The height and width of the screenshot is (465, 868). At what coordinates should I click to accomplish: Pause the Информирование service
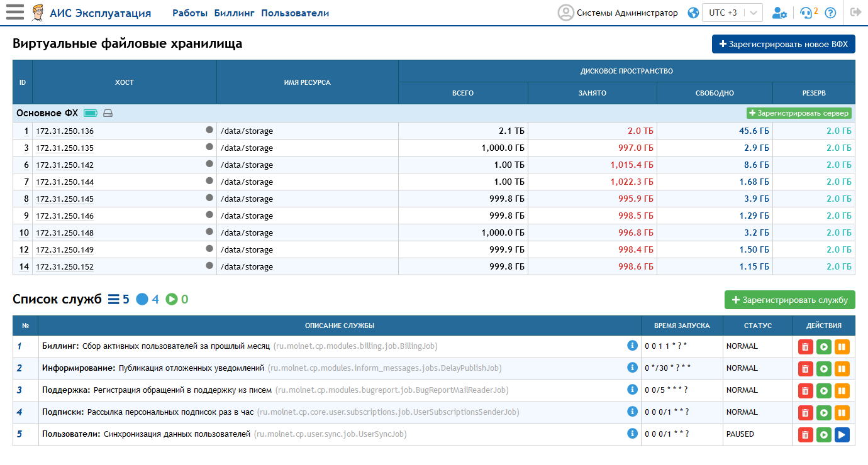click(842, 368)
